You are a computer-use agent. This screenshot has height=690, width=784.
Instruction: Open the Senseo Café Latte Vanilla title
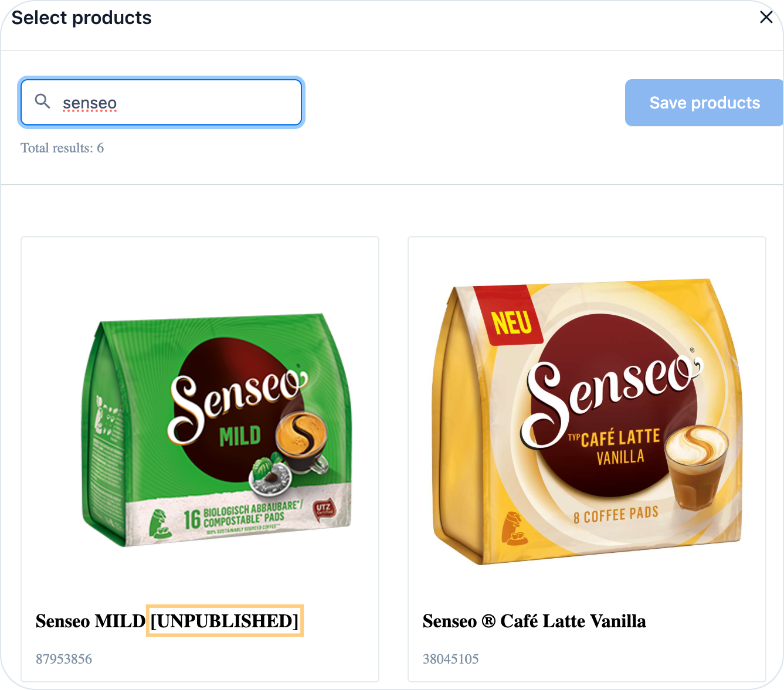(x=534, y=621)
